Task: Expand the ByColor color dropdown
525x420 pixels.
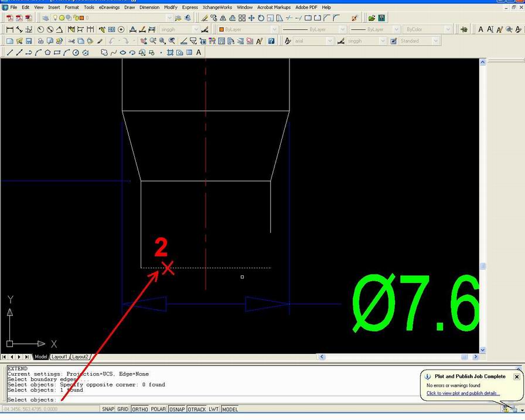Action: 449,29
